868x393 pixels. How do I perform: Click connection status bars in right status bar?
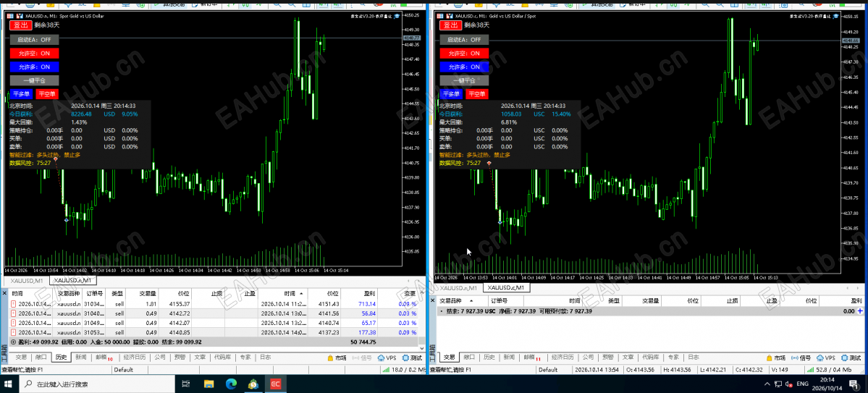pyautogui.click(x=812, y=370)
